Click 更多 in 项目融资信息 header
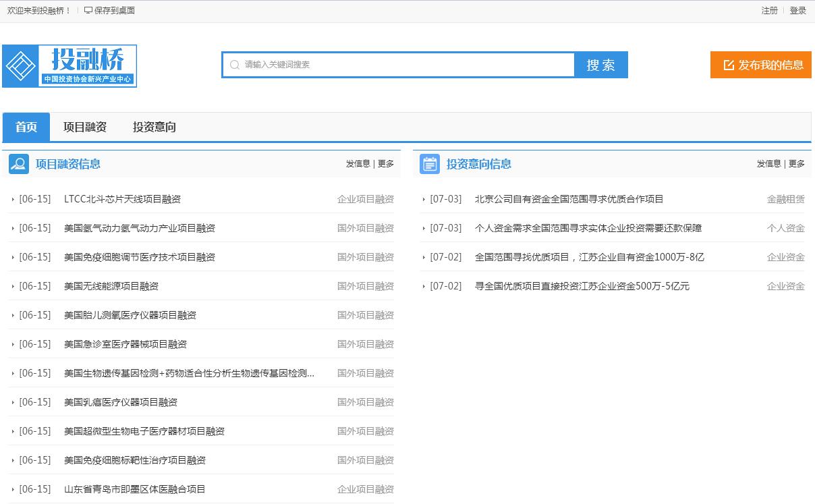Screen dimensions: 815x504 click(x=386, y=164)
